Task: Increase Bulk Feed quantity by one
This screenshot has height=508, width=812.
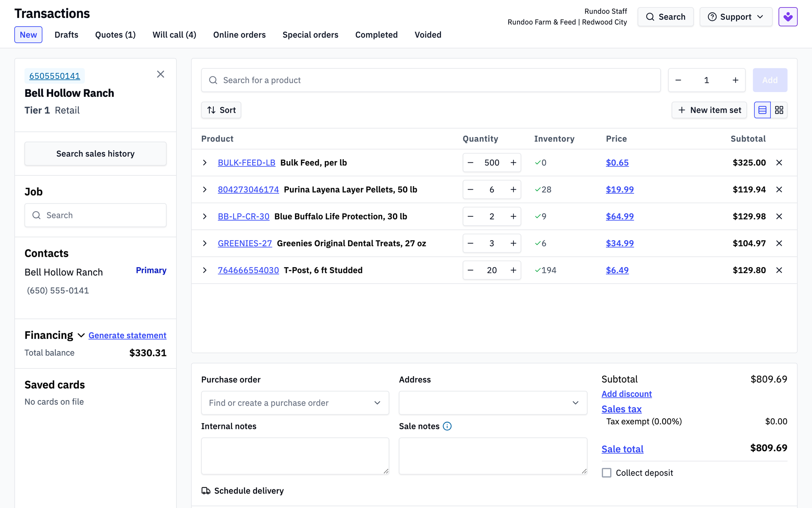Action: 513,163
